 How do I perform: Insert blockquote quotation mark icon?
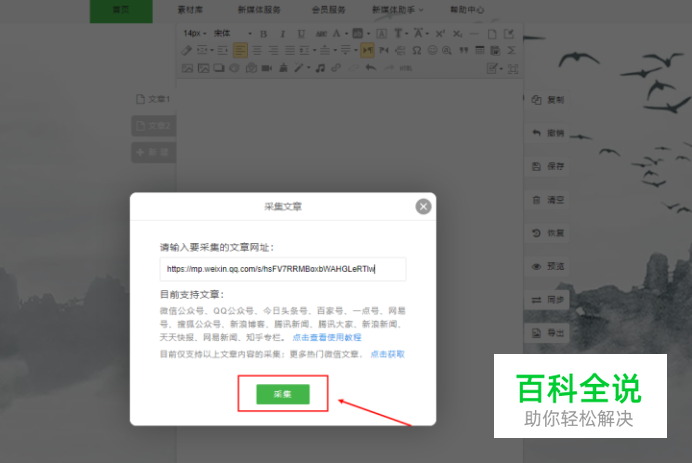[463, 50]
